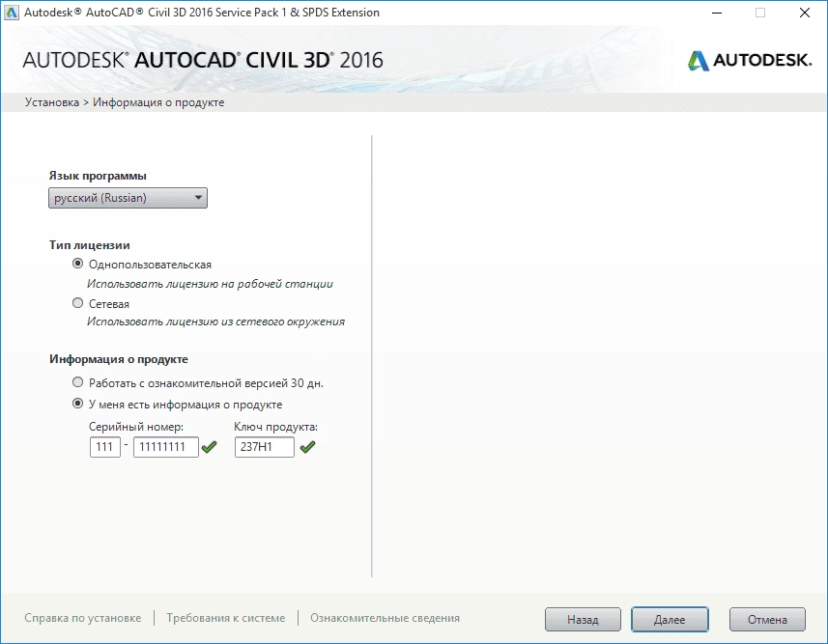This screenshot has height=644, width=828.
Task: Click the Отмена button
Action: pyautogui.click(x=767, y=619)
